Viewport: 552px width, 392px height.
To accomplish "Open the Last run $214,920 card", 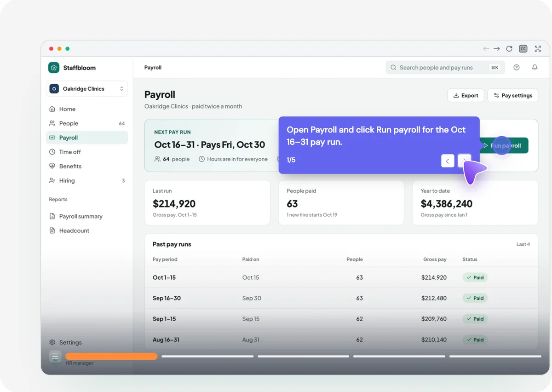I will [x=207, y=203].
